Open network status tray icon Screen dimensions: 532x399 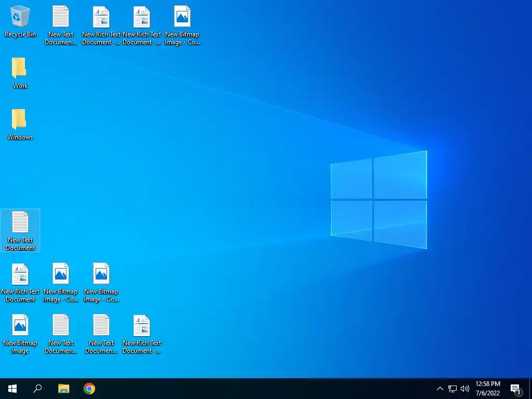453,389
